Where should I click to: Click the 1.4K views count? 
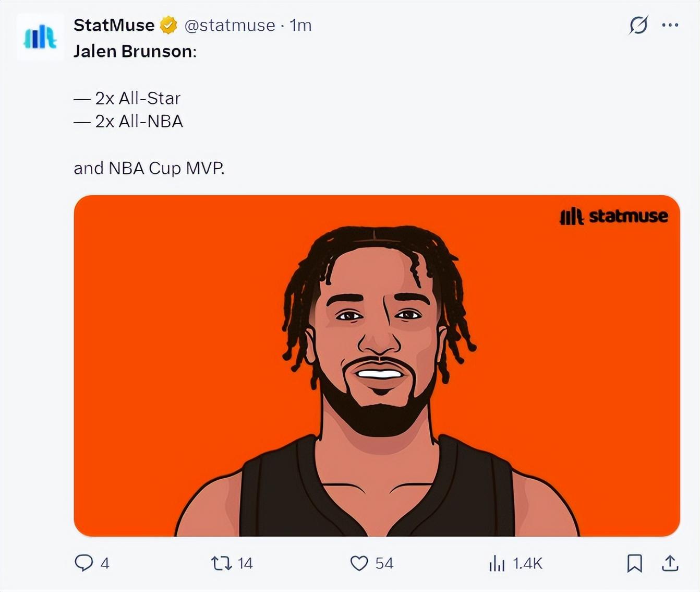click(527, 563)
